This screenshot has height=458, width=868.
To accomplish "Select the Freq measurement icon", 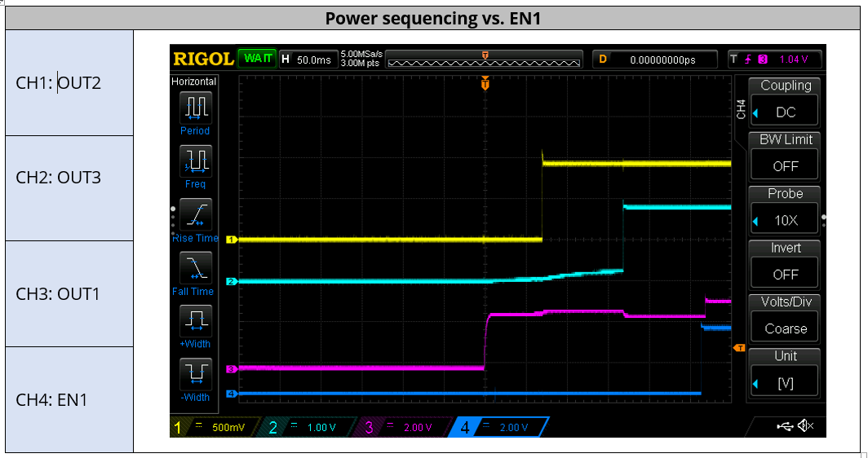I will pyautogui.click(x=196, y=161).
